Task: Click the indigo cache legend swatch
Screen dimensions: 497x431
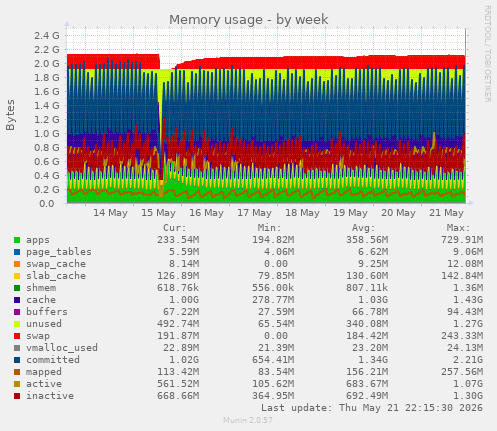Action: [17, 300]
